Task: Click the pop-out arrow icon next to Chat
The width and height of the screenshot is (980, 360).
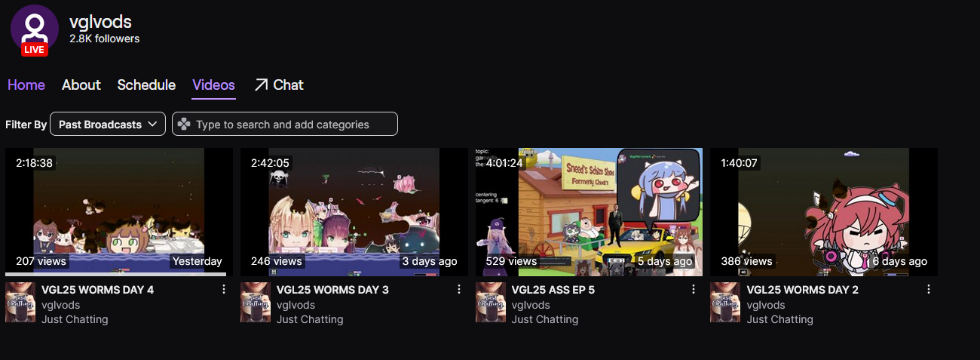Action: click(x=261, y=85)
